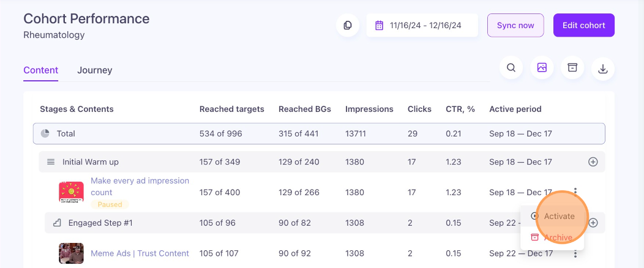
Task: Add content to Engaged Step #1 stage
Action: (x=593, y=223)
